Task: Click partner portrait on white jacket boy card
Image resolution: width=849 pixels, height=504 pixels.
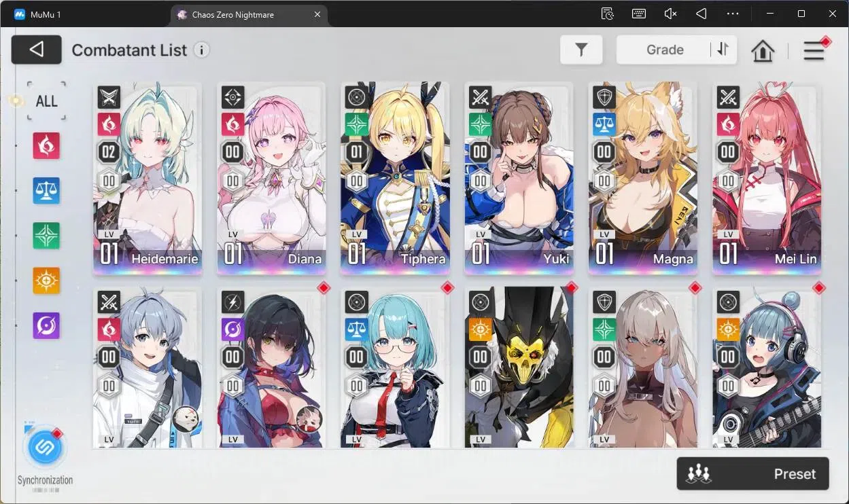Action: (185, 419)
